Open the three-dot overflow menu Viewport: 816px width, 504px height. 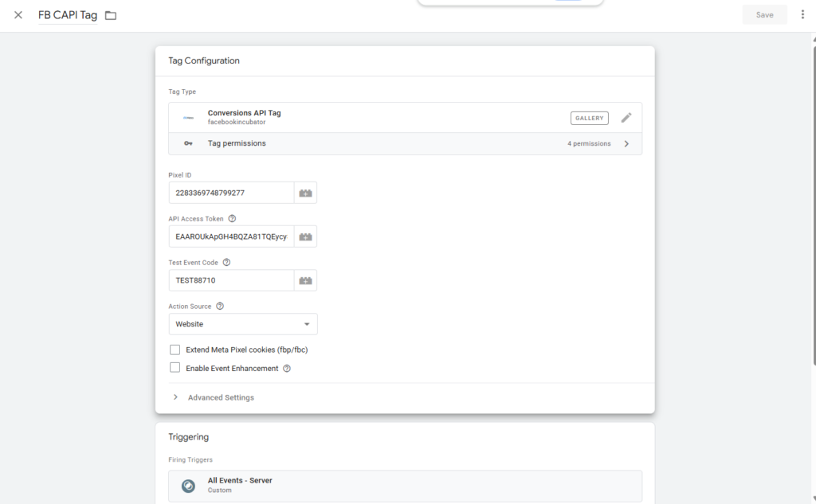802,14
